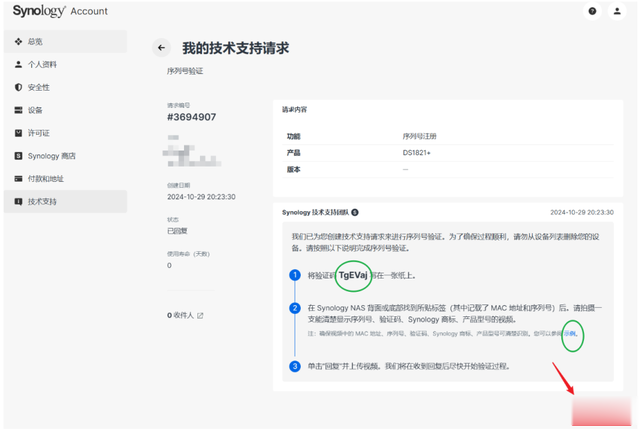Click the 技术支持 support icon
This screenshot has width=640, height=431.
tap(18, 201)
